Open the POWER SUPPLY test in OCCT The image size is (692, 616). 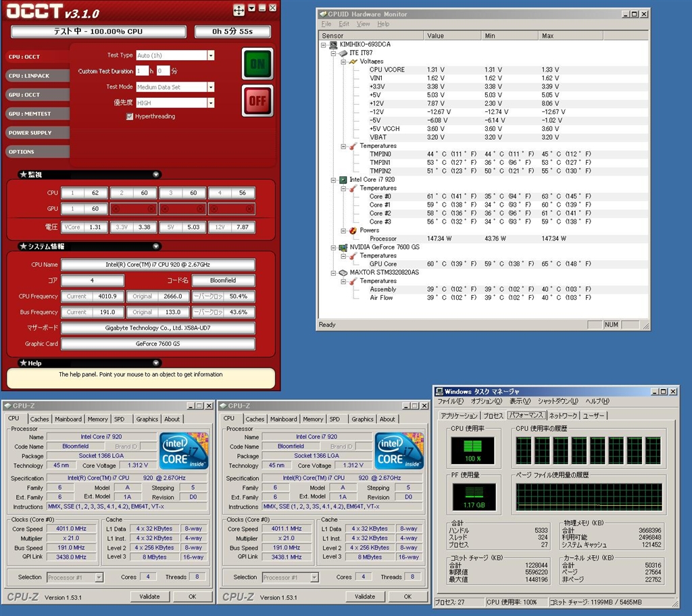point(38,133)
